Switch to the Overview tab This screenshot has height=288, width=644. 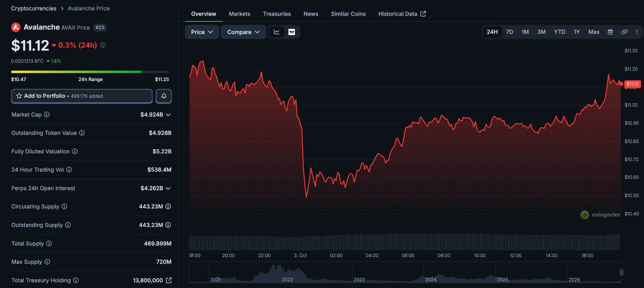[203, 14]
